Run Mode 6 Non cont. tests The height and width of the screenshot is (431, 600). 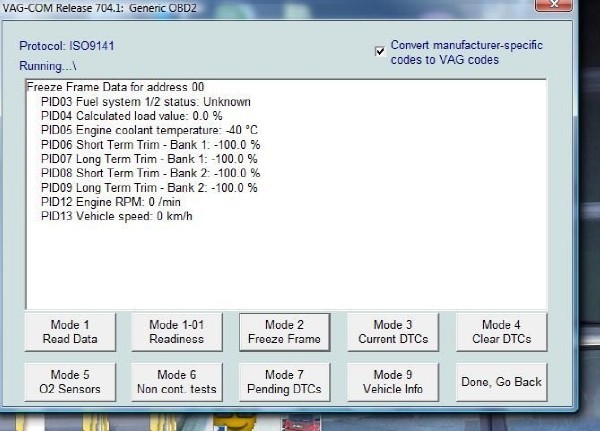coord(176,382)
